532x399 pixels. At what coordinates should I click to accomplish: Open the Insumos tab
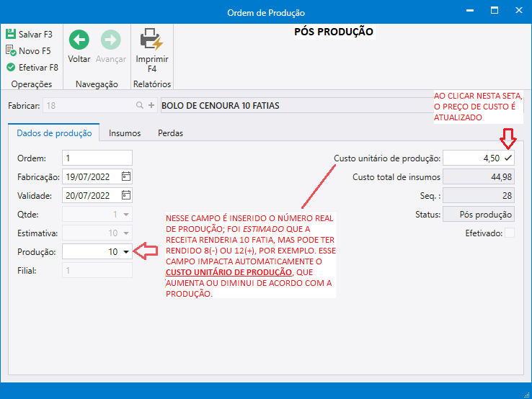point(125,133)
